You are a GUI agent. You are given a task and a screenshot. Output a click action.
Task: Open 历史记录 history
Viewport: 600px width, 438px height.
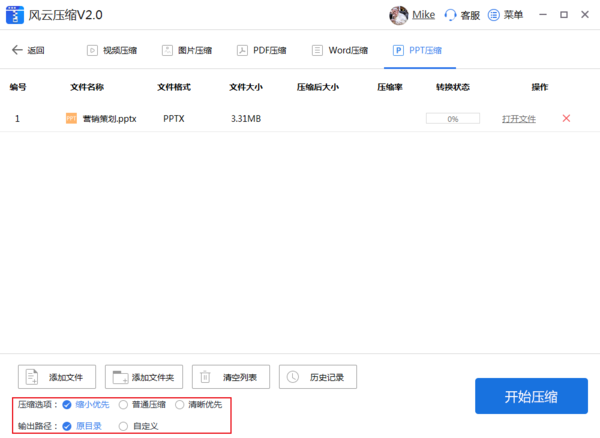click(x=318, y=377)
